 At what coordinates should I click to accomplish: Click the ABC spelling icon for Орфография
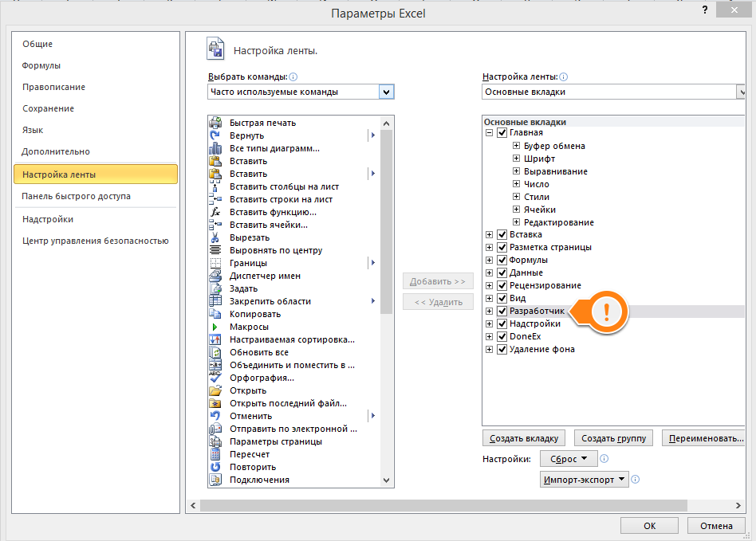point(215,378)
